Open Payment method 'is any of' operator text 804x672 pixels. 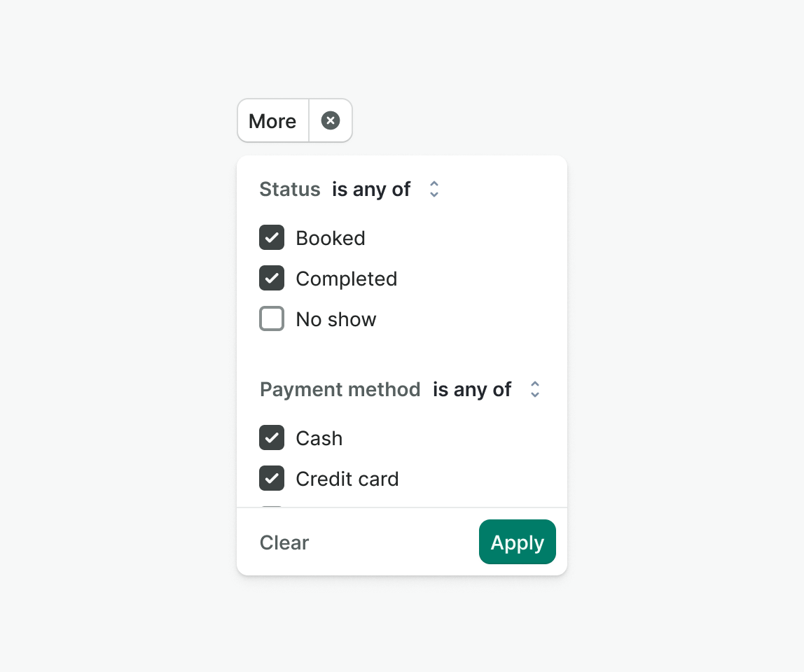(472, 389)
